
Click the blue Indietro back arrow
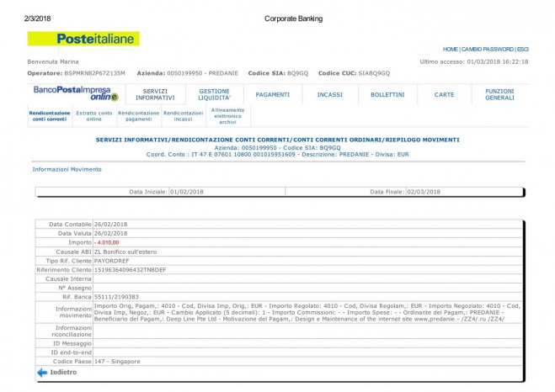coord(41,371)
